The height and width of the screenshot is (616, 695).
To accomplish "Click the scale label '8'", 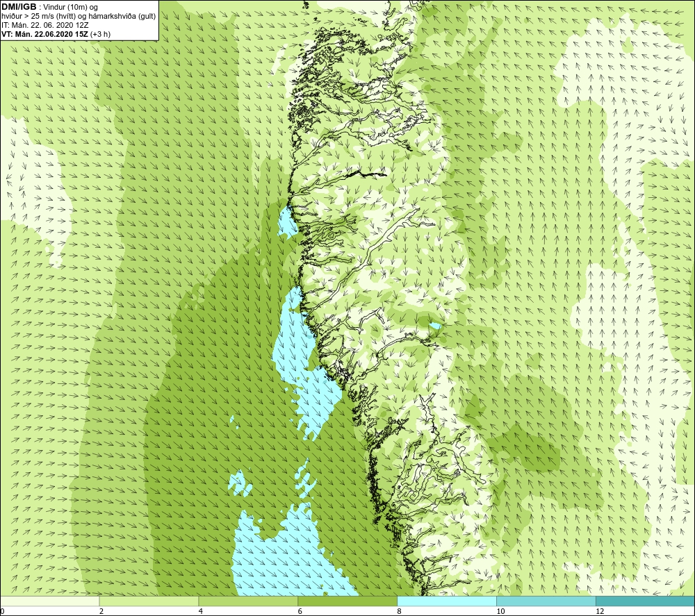I will click(400, 611).
